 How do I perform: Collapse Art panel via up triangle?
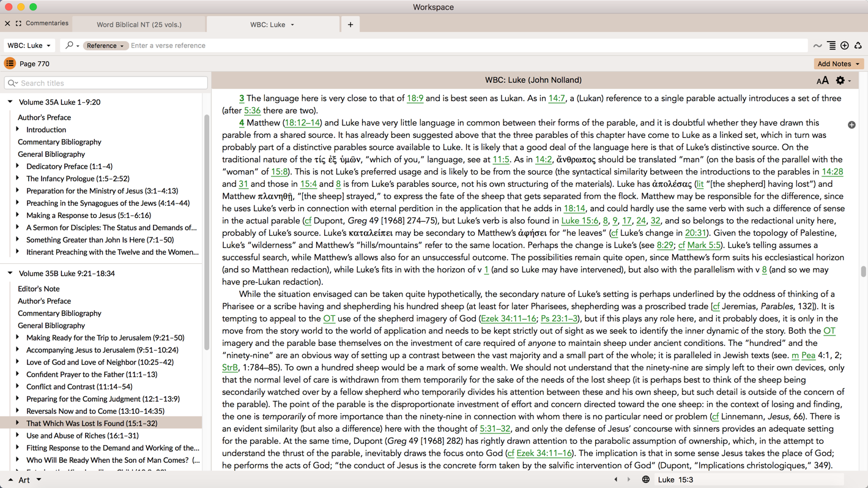10,480
